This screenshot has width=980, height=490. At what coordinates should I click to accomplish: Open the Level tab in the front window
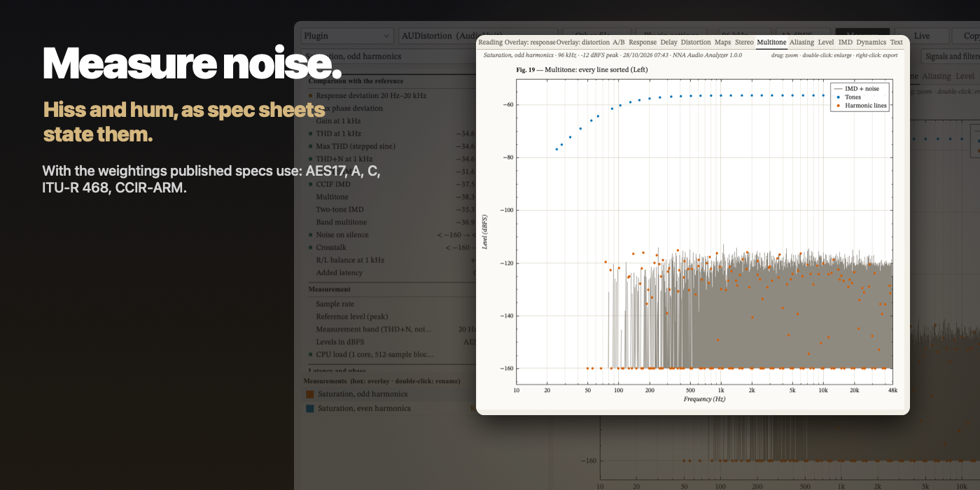coord(826,43)
